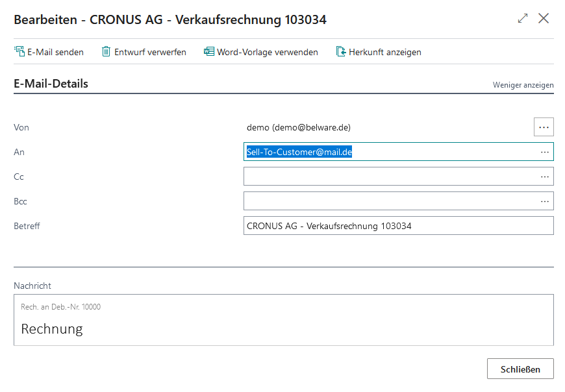Focus the Betreff subject field
Viewport: 565px width, 392px height.
pos(397,226)
